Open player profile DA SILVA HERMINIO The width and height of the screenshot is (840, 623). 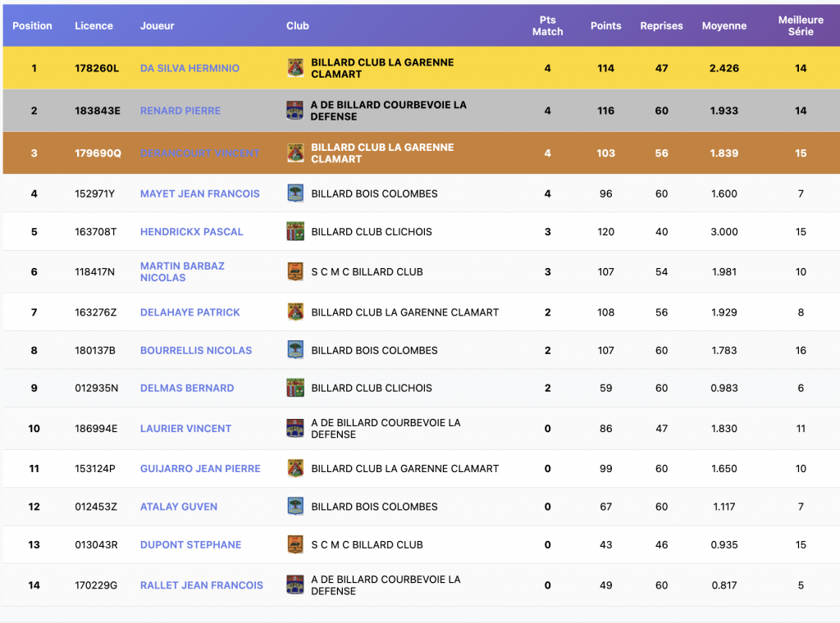(189, 68)
